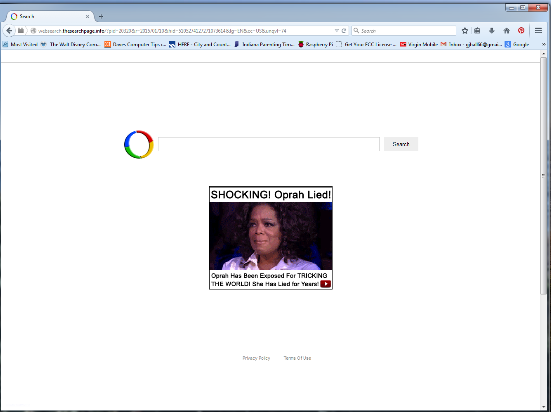The image size is (551, 412).
Task: Click the address bar URL field
Action: [x=184, y=31]
